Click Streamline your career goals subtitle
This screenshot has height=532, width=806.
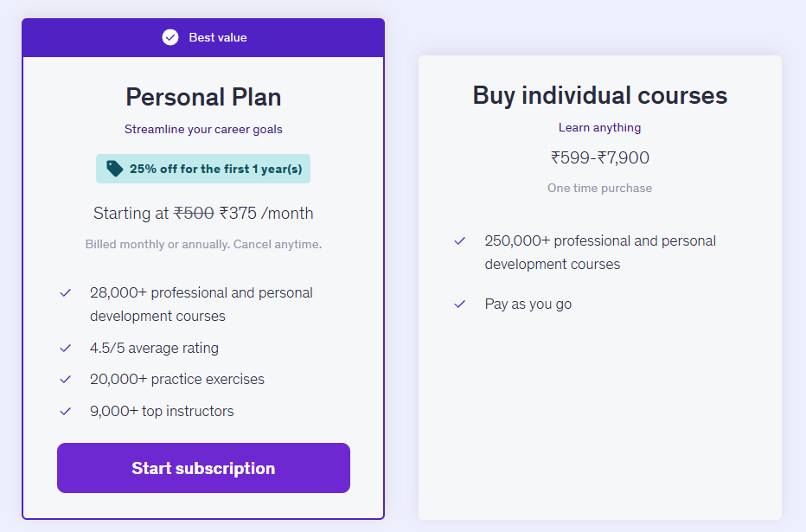[202, 127]
